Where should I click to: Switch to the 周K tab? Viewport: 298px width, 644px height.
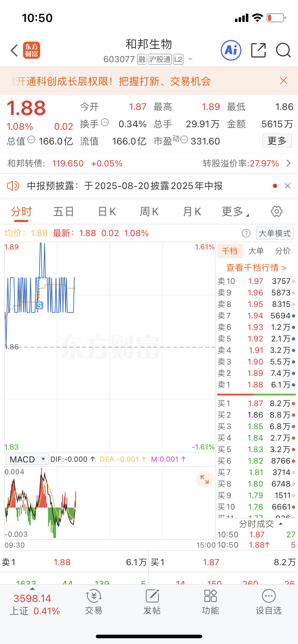pos(149,212)
